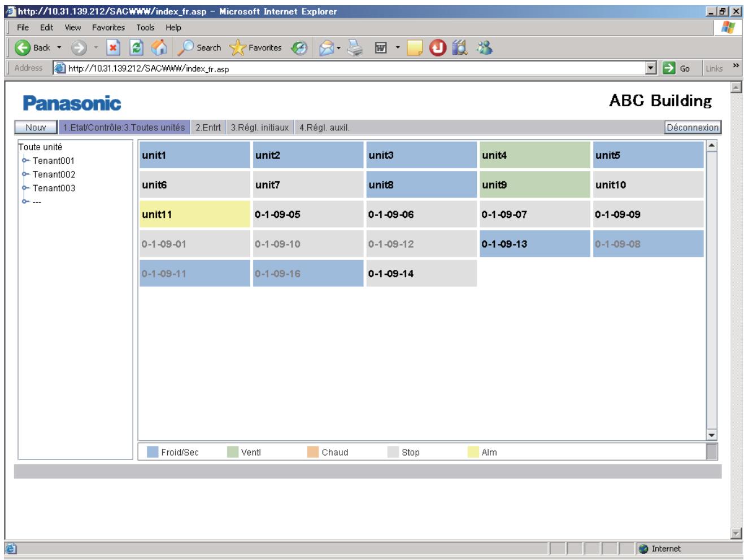Click the unit grid scrollbar down arrow

coord(712,435)
